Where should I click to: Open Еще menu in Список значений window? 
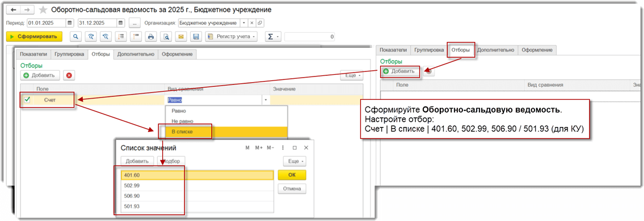click(294, 161)
